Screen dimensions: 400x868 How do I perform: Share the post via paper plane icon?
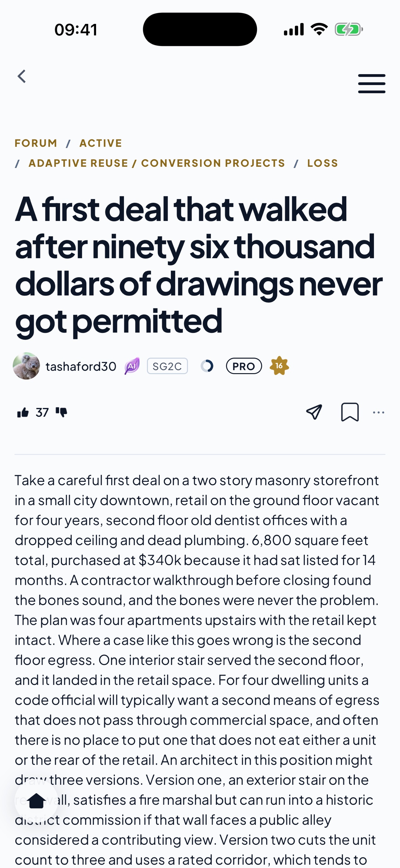(314, 412)
